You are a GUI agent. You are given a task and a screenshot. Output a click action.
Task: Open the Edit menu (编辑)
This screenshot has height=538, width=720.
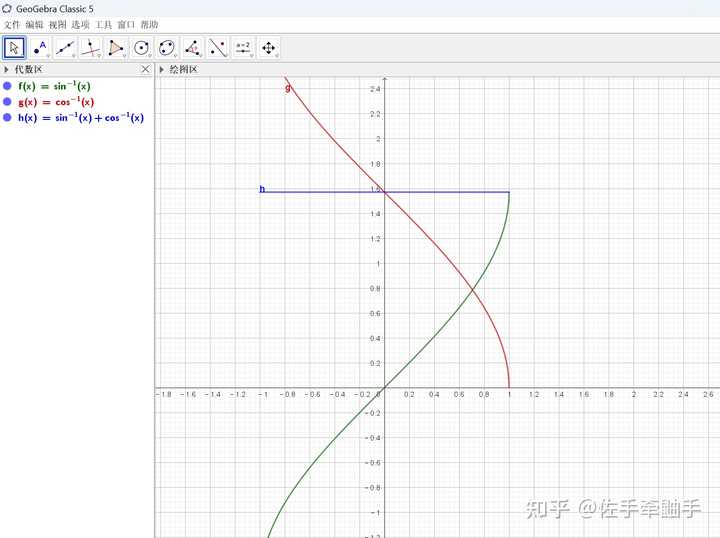[34, 25]
